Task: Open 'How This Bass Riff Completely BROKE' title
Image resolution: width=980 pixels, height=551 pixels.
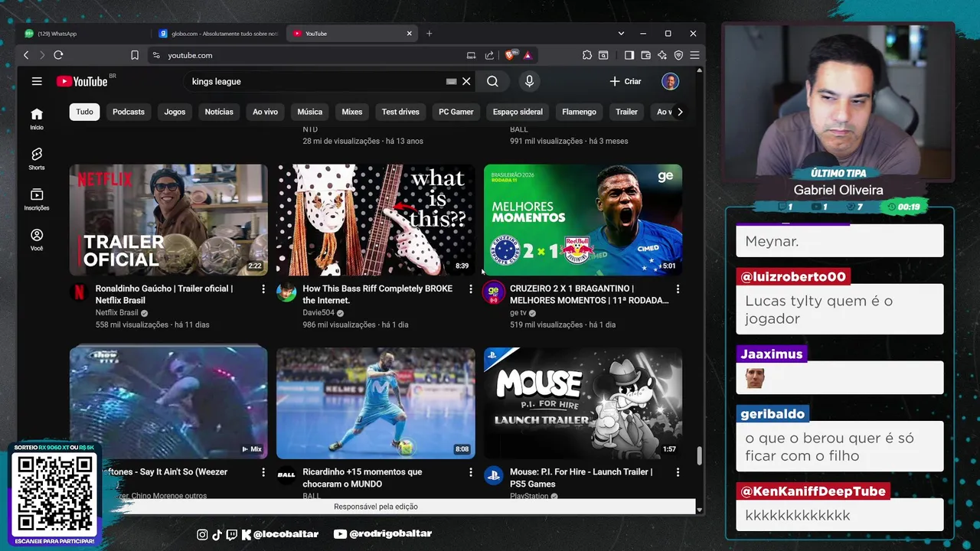Action: [x=377, y=294]
